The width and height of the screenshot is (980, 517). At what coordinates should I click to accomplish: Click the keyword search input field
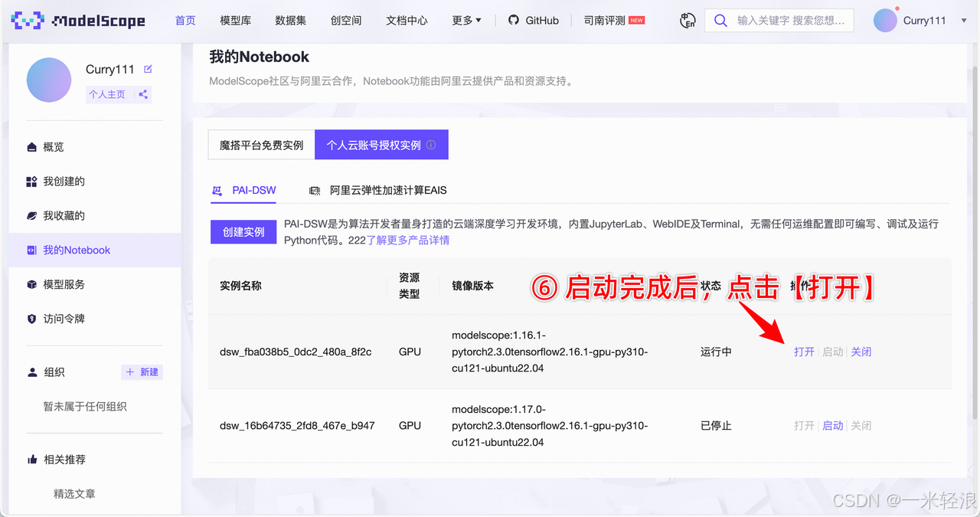pyautogui.click(x=789, y=20)
